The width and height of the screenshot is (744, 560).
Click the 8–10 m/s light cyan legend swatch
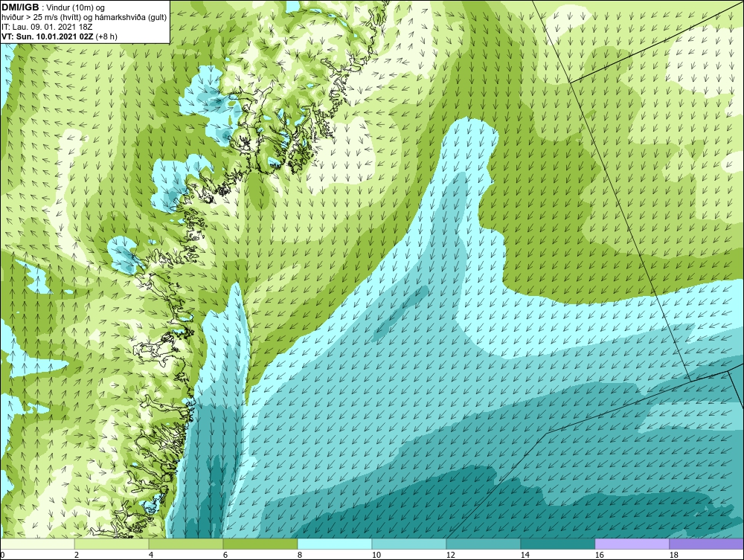point(335,544)
